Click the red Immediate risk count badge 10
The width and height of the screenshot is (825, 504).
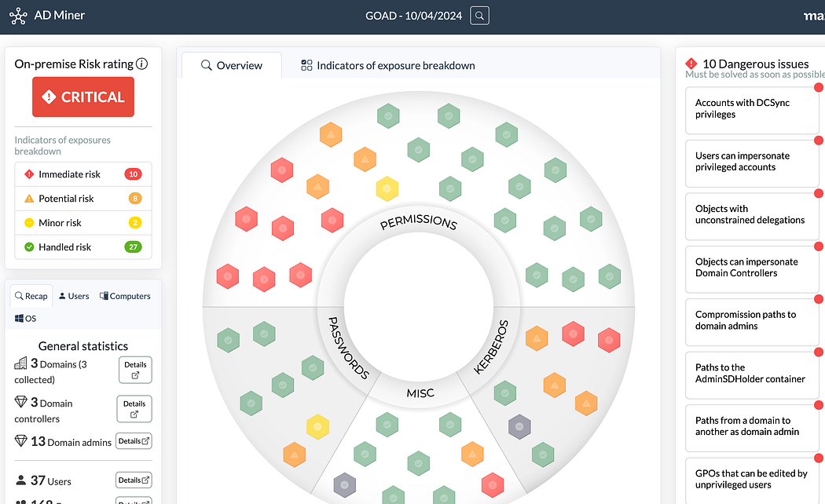click(133, 174)
